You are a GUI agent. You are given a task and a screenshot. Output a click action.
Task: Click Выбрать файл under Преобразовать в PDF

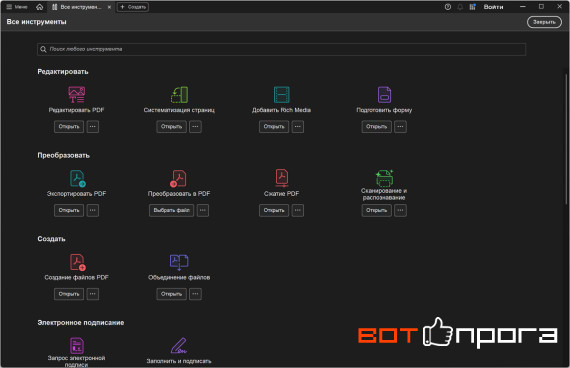[x=172, y=210]
